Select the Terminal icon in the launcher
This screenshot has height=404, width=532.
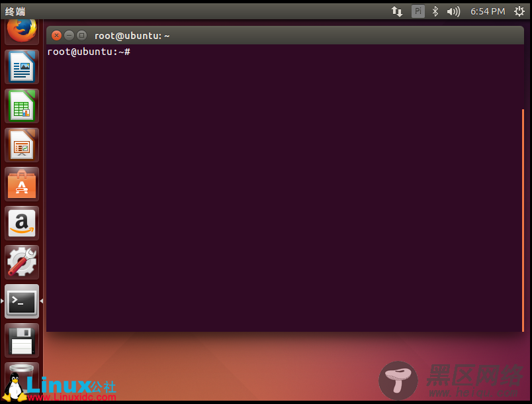(x=22, y=301)
